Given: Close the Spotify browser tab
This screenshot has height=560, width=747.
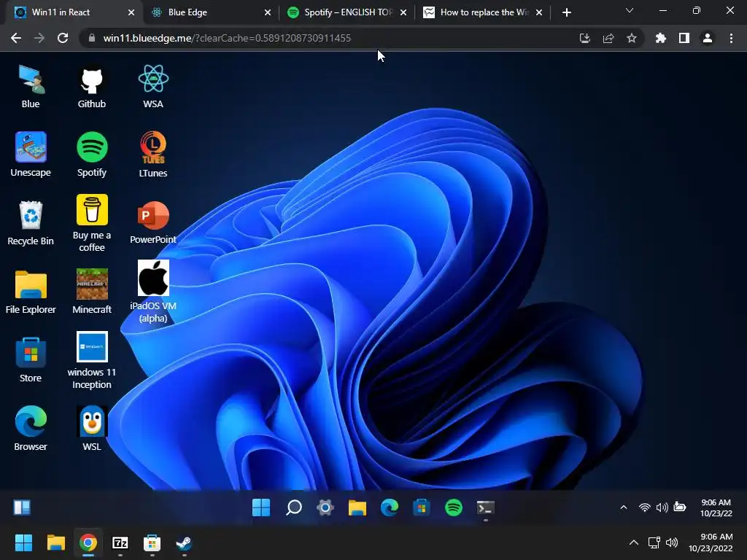Looking at the screenshot, I should tap(403, 12).
